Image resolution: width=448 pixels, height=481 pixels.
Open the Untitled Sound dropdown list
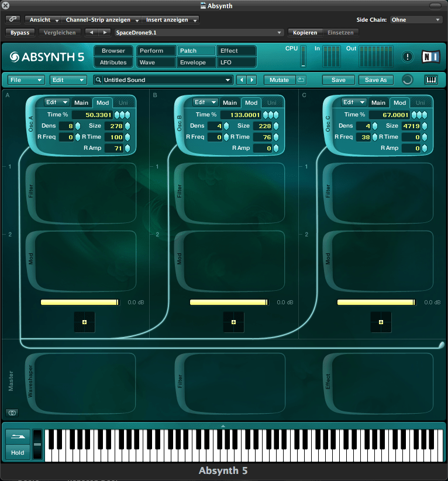click(228, 80)
